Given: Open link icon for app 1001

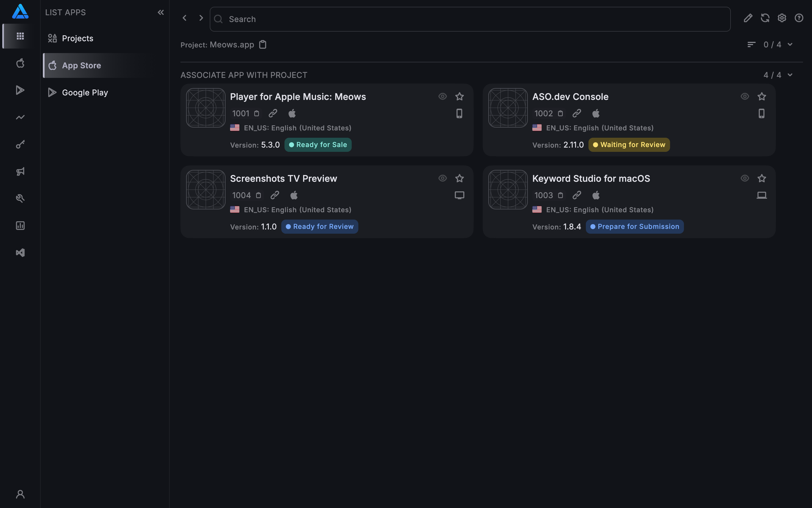Looking at the screenshot, I should (273, 113).
